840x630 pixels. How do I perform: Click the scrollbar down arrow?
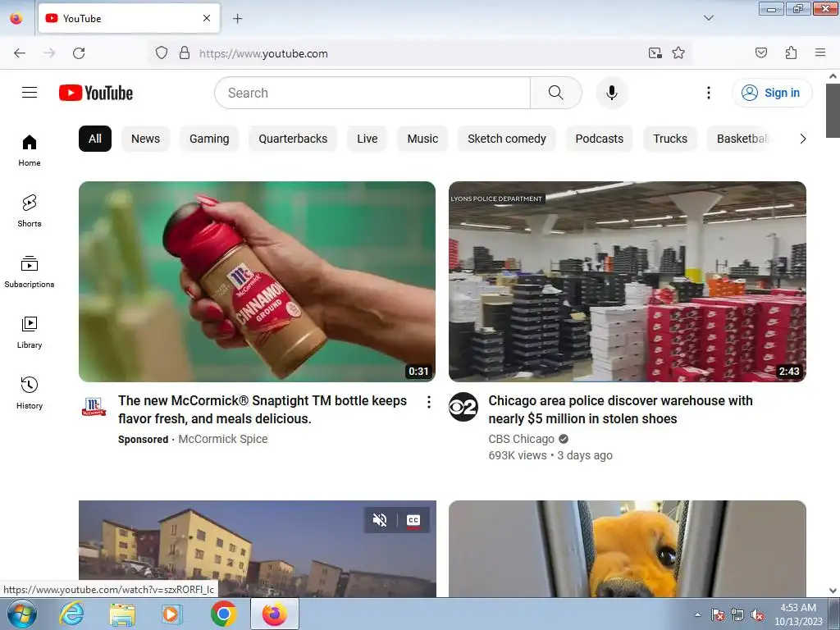pos(833,591)
